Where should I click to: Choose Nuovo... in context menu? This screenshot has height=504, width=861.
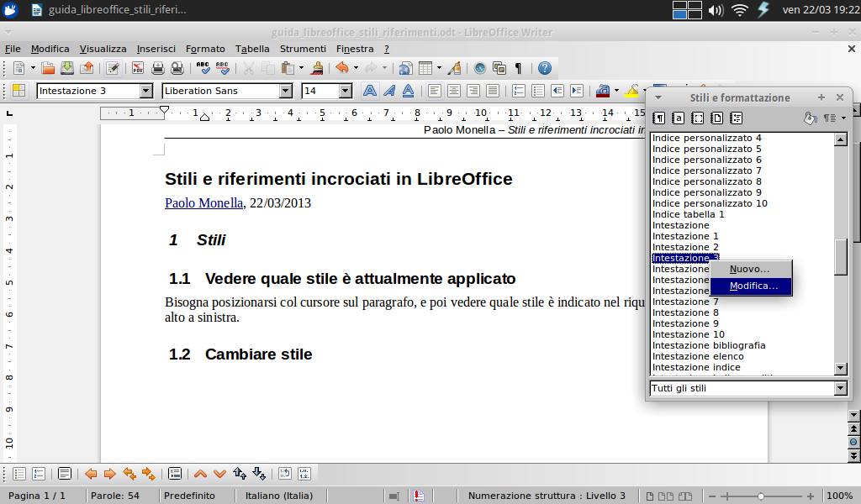tap(751, 270)
